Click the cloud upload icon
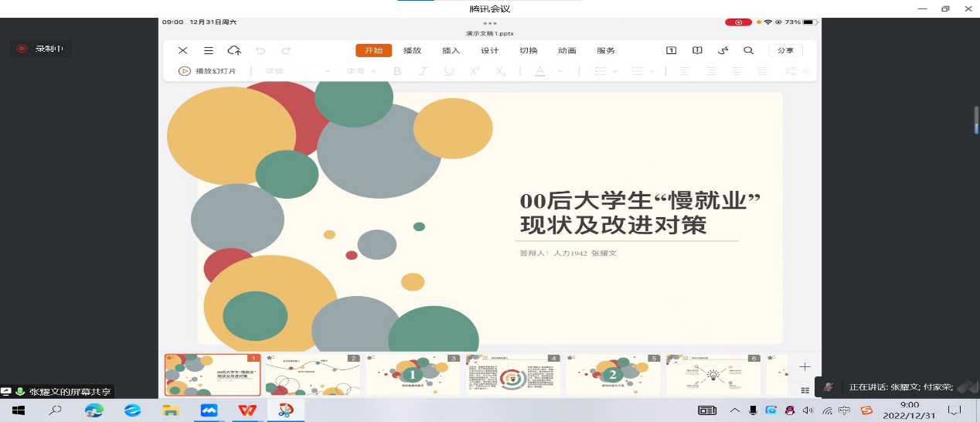980x422 pixels. pos(234,51)
